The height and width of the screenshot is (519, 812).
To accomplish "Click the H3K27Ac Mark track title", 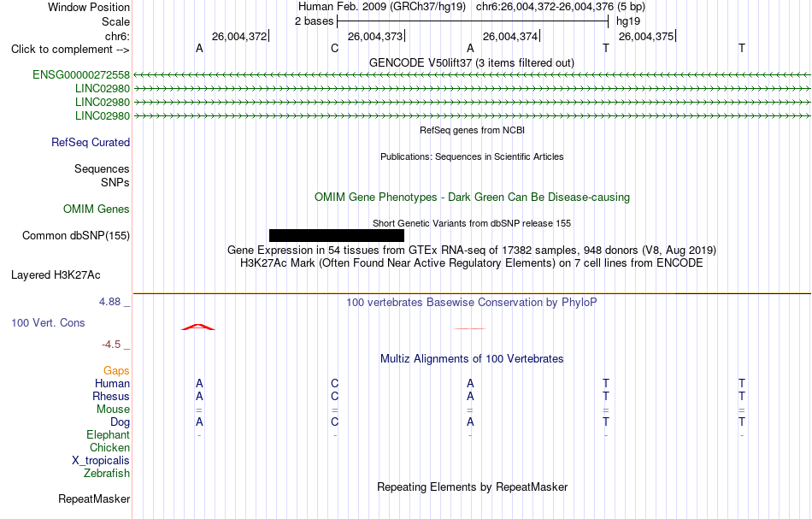I will click(x=471, y=263).
